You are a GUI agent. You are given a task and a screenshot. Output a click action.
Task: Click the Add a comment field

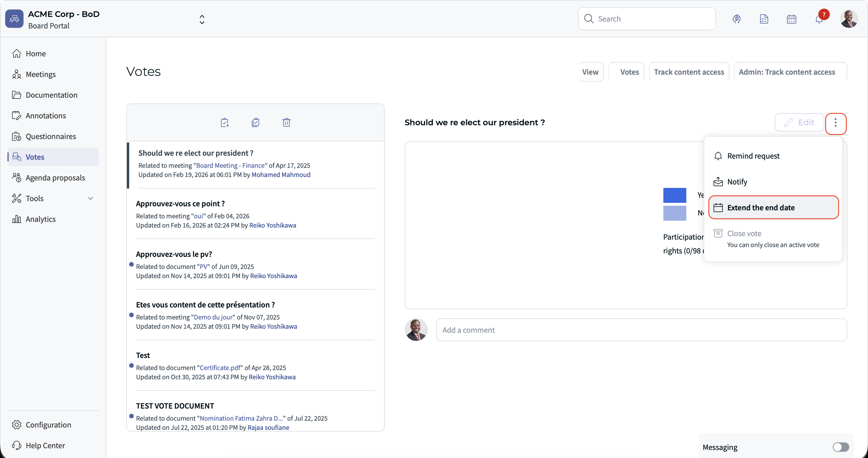tap(641, 330)
